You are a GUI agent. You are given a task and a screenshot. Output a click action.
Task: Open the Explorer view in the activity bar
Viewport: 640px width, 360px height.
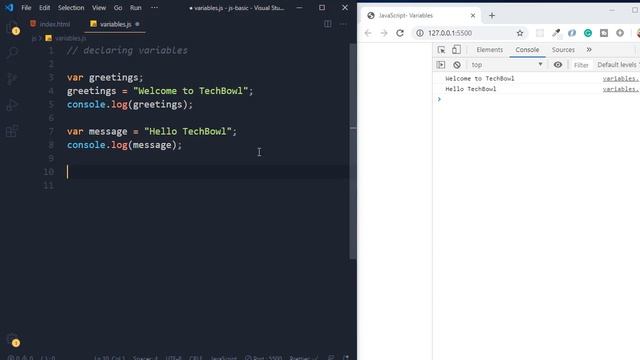point(13,27)
